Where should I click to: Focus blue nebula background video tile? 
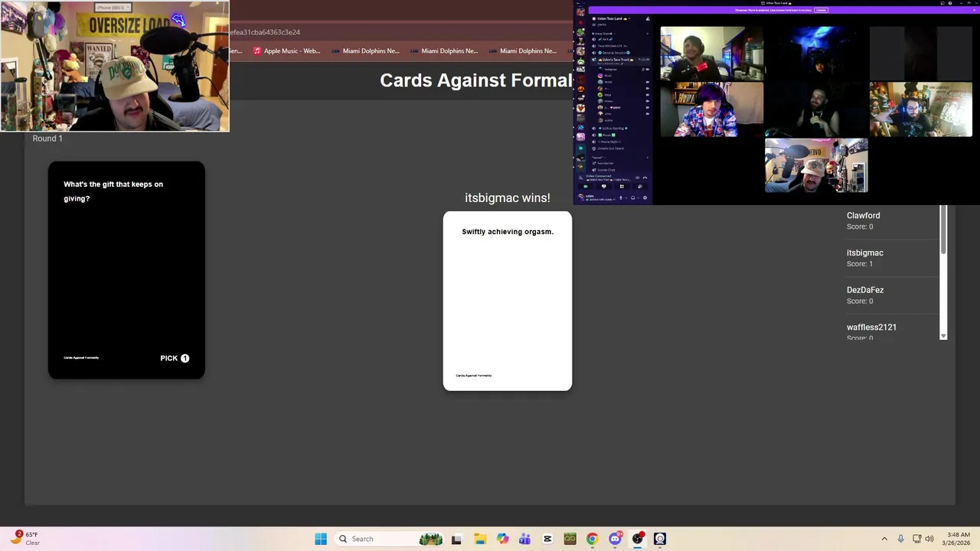[816, 54]
